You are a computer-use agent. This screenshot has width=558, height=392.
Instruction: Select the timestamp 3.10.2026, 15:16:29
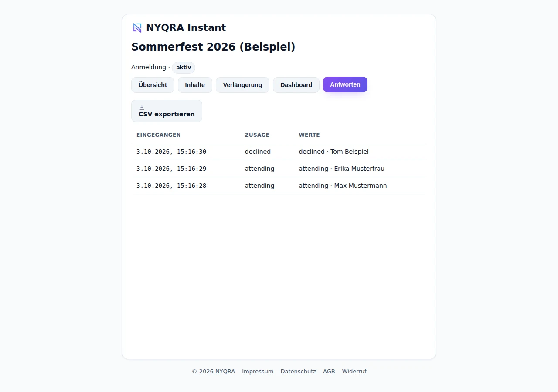click(x=171, y=169)
